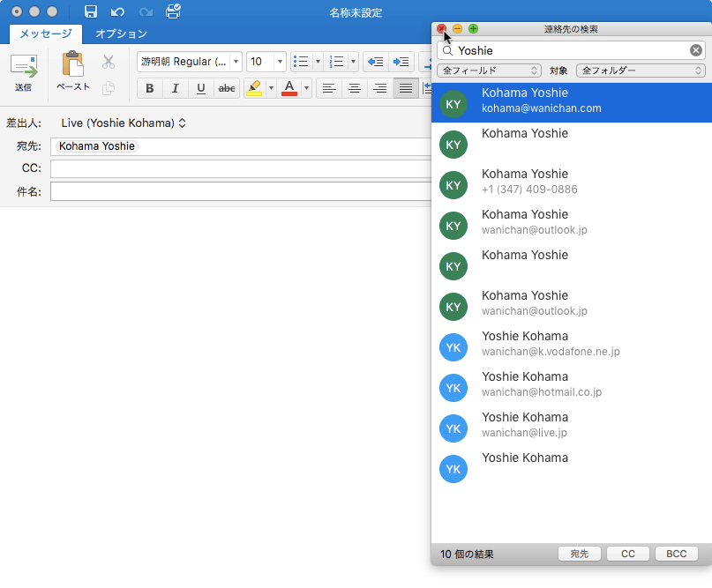Insert a numbered list
Image resolution: width=712 pixels, height=588 pixels.
(x=336, y=61)
